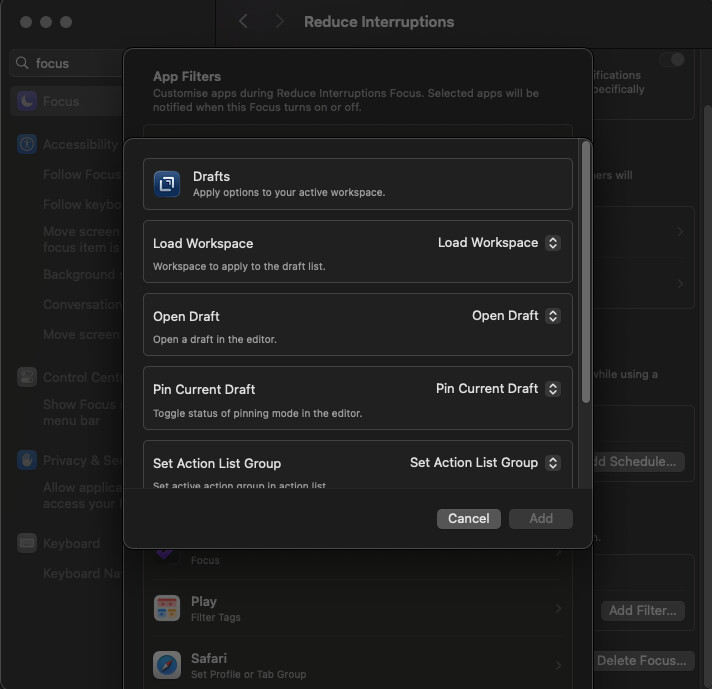Click the Privacy & Security hand icon
Screen dimensions: 712x689
pyautogui.click(x=27, y=461)
